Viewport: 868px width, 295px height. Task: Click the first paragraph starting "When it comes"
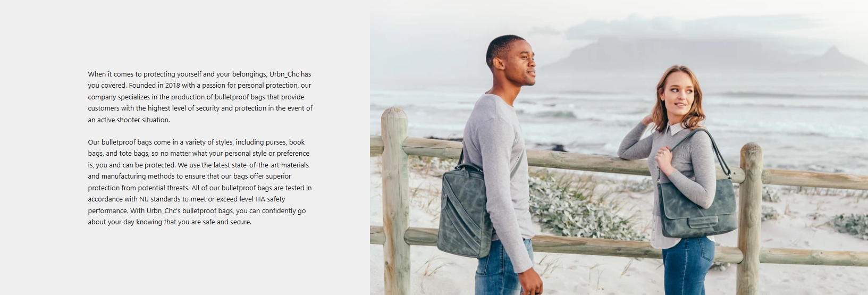(x=200, y=97)
